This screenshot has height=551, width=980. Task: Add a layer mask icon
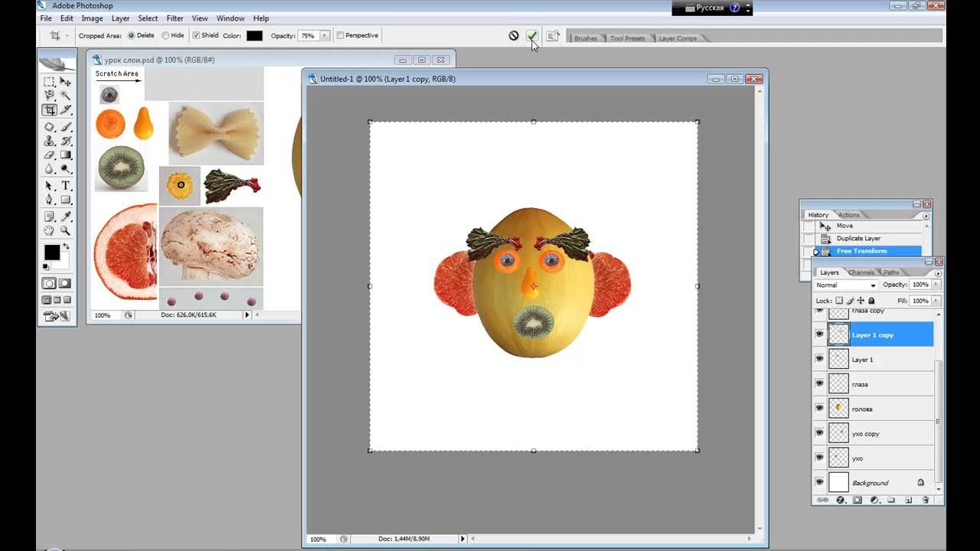tap(857, 500)
